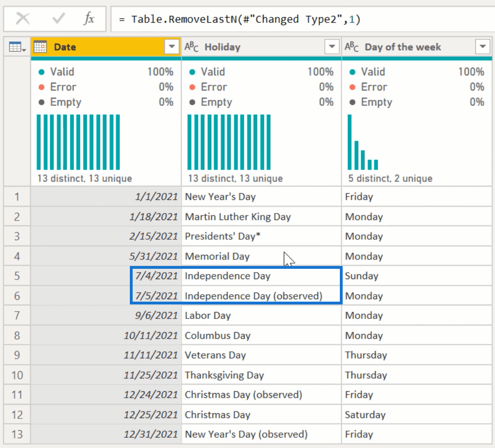This screenshot has height=448, width=495.
Task: Click the Independence Day (observed) cell
Action: pos(262,296)
